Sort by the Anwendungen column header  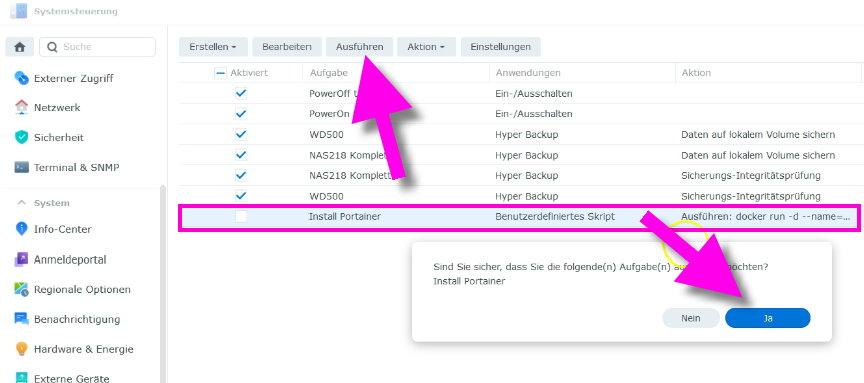(x=528, y=73)
